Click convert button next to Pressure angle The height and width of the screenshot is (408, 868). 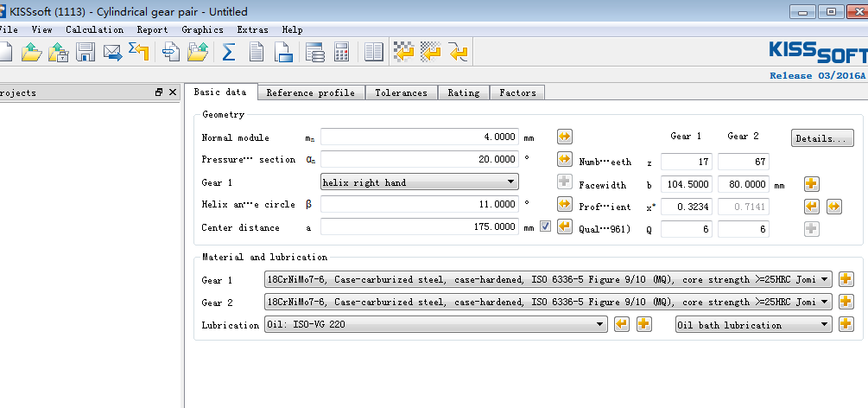click(x=564, y=159)
